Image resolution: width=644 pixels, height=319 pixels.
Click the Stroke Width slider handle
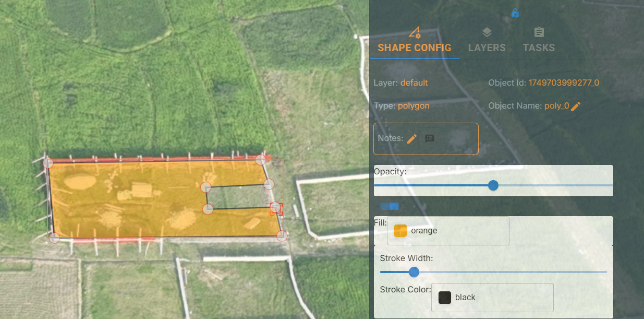tap(414, 272)
